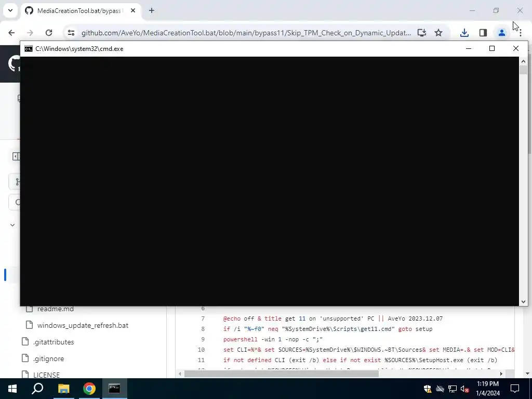The width and height of the screenshot is (532, 399).
Task: Click cmd.exe scrollbar down arrow
Action: (523, 302)
